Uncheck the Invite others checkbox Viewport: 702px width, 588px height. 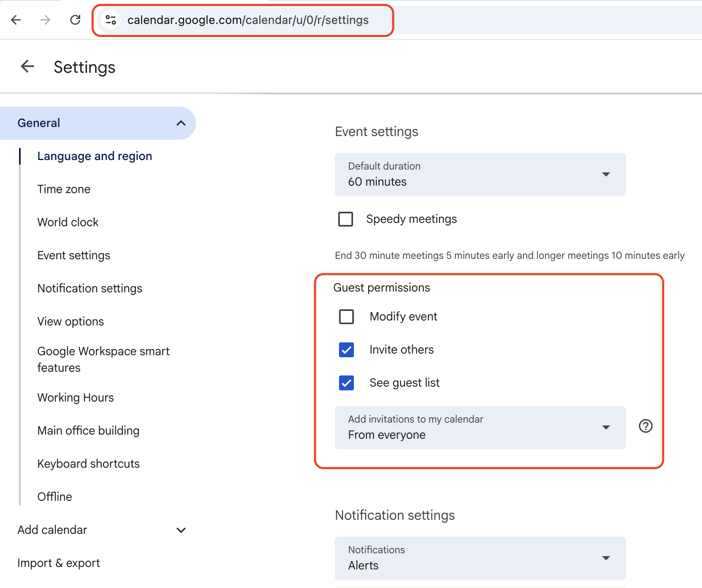coord(346,350)
